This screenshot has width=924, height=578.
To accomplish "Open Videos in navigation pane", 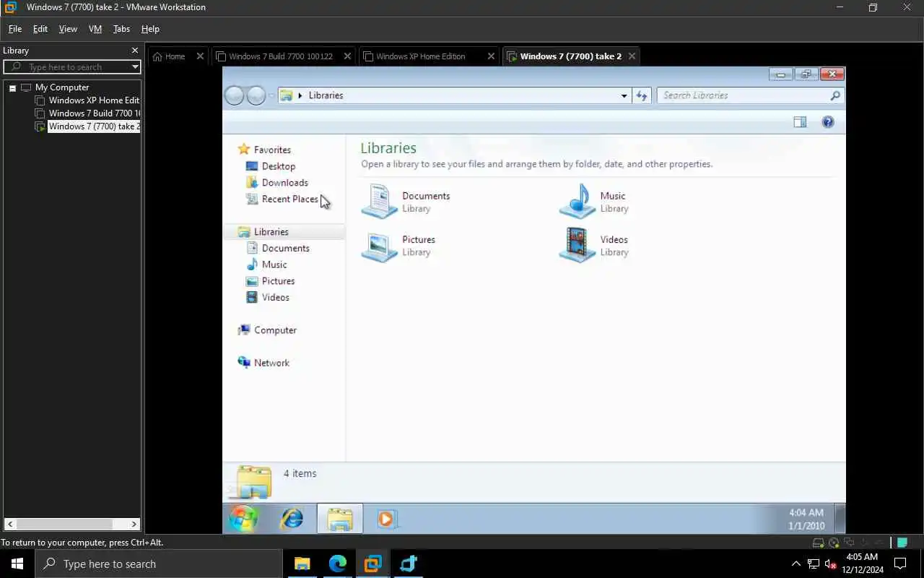I will 268,298.
